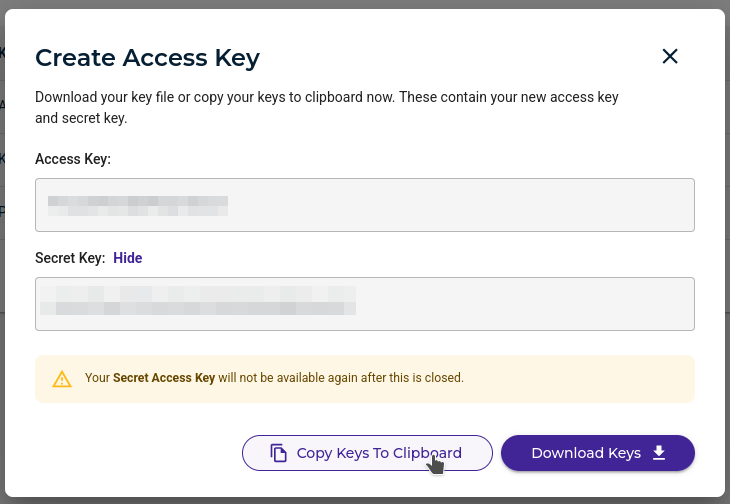730x504 pixels.
Task: Click the 'Download Keys' label text
Action: click(x=585, y=453)
